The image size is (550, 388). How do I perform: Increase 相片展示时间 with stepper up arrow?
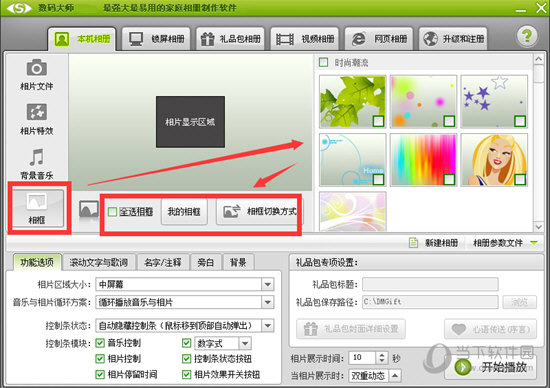coord(382,355)
